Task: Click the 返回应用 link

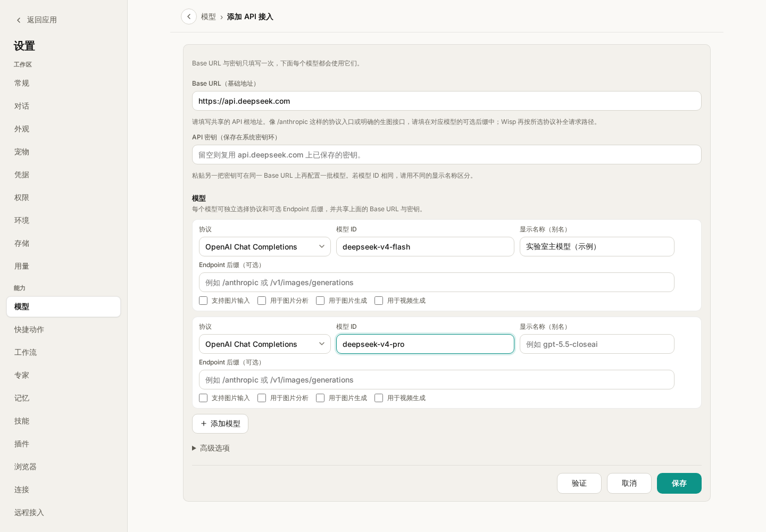Action: (36, 20)
